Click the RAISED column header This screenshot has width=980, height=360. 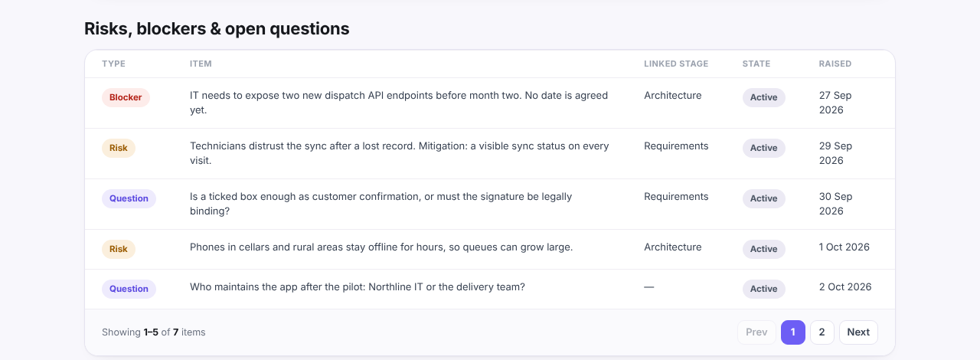(x=835, y=64)
